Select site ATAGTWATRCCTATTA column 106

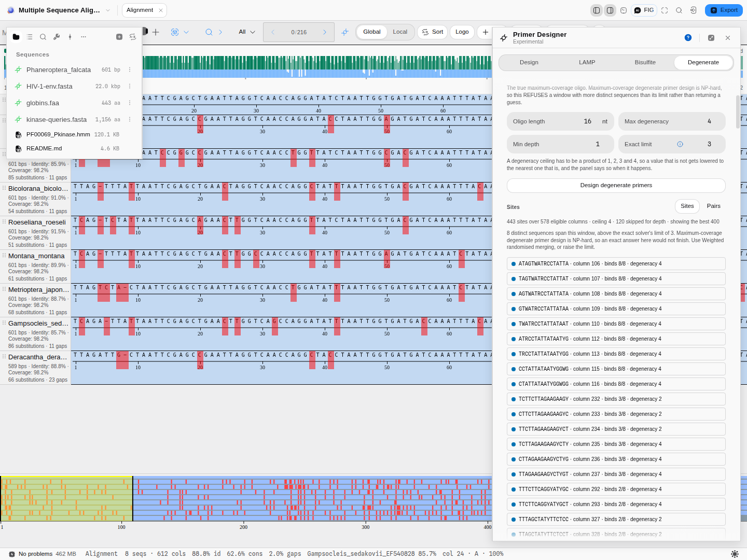point(616,264)
